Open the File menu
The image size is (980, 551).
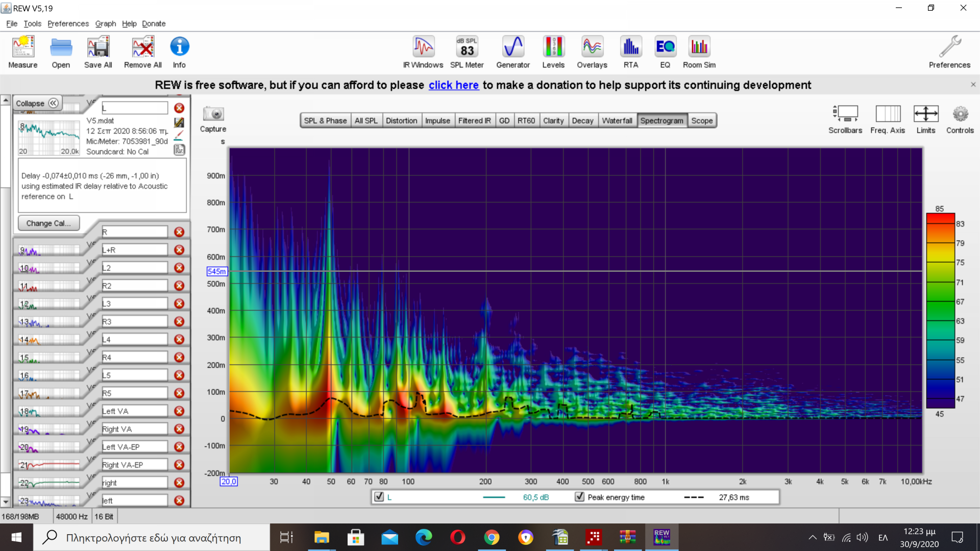tap(12, 23)
